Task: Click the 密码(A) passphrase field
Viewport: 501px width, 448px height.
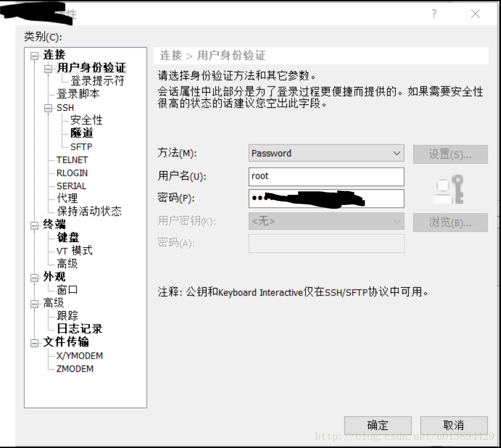Action: click(326, 244)
